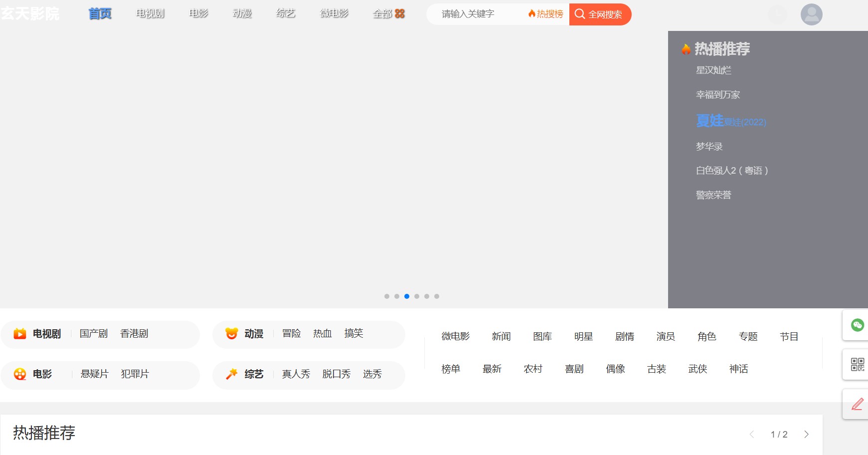Open 夏娃(2022) in hot list

(731, 121)
